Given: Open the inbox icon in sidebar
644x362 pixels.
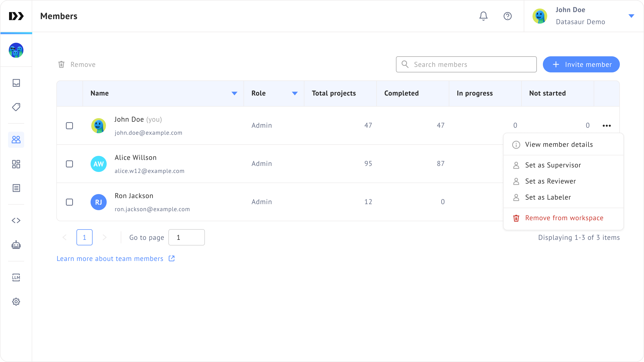Looking at the screenshot, I should [x=16, y=83].
